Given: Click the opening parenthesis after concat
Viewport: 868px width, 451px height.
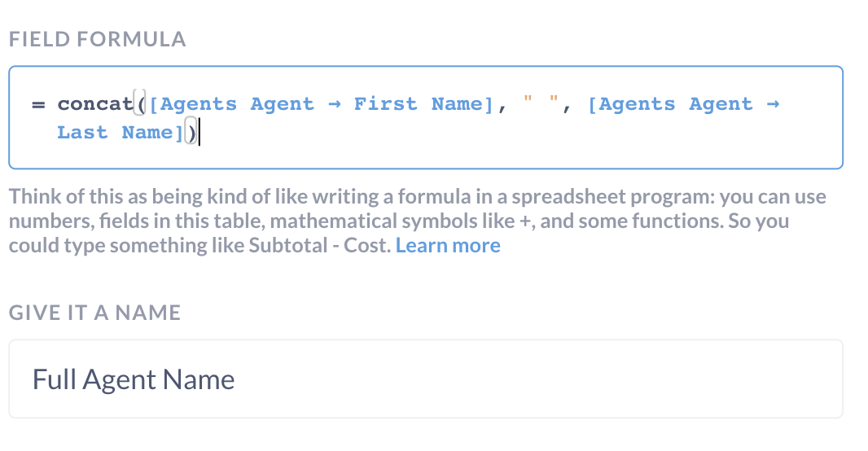Looking at the screenshot, I should coord(140,103).
